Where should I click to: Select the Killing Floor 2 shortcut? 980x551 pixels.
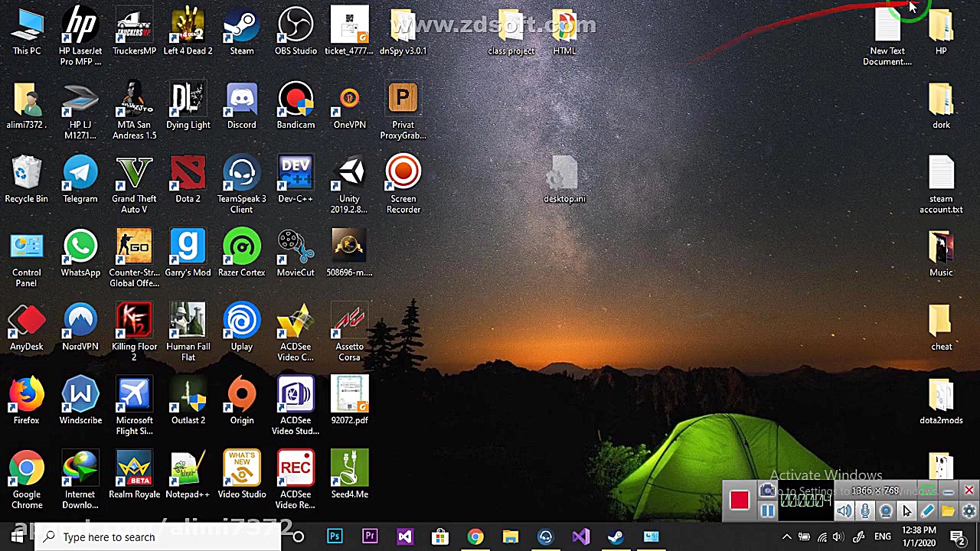(134, 333)
